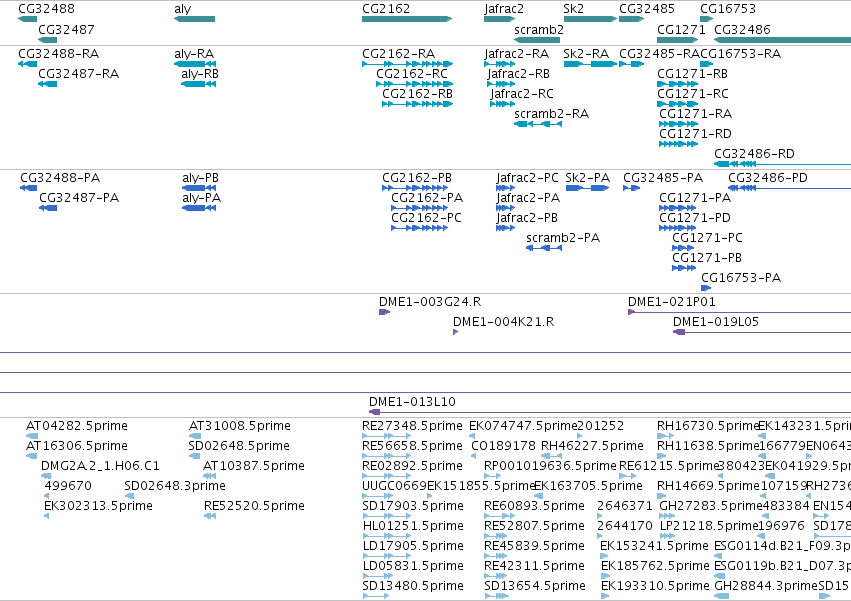The width and height of the screenshot is (851, 601).
Task: Select the CG32487-PA protein feature
Action: pyautogui.click(x=48, y=208)
